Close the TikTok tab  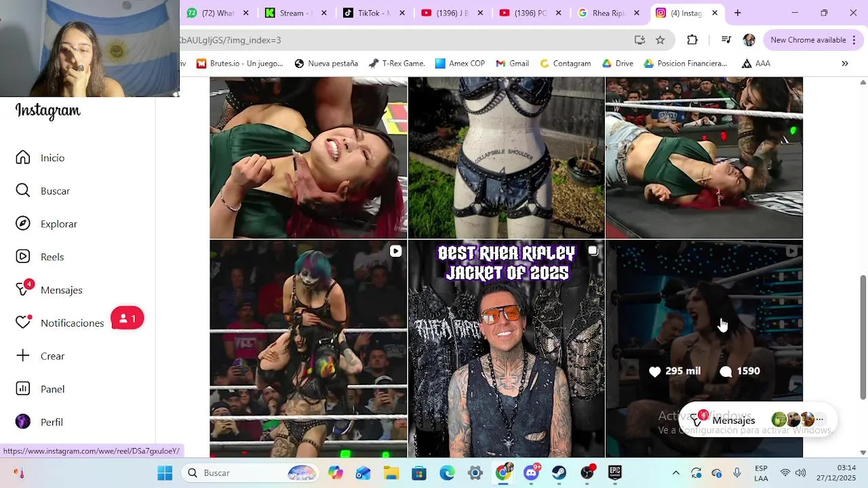point(402,13)
